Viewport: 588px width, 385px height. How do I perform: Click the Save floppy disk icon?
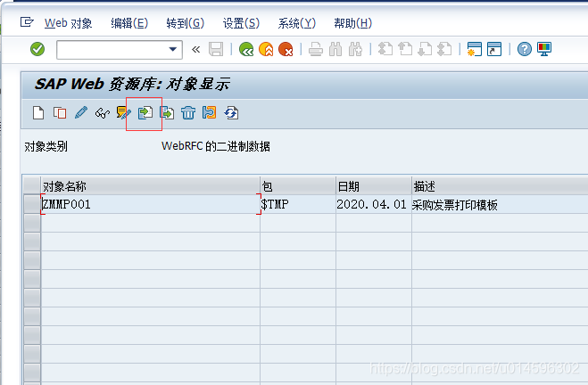pos(216,49)
